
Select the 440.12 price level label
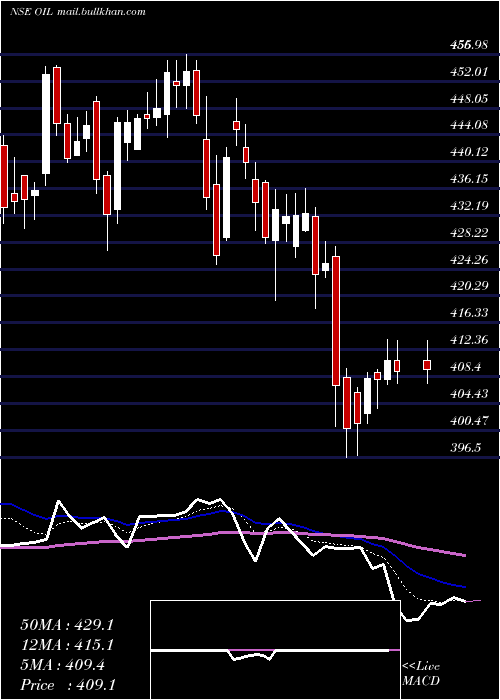tap(469, 152)
